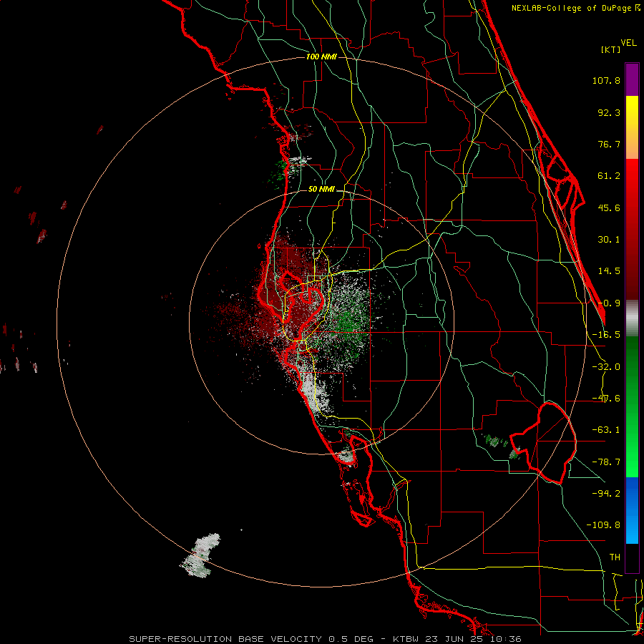Click the blue segment of the velocity color bar

632,510
